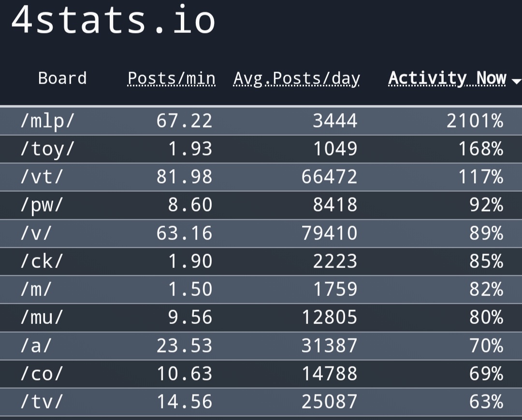Image resolution: width=522 pixels, height=420 pixels.
Task: Choose the /v/ board row
Action: click(261, 233)
